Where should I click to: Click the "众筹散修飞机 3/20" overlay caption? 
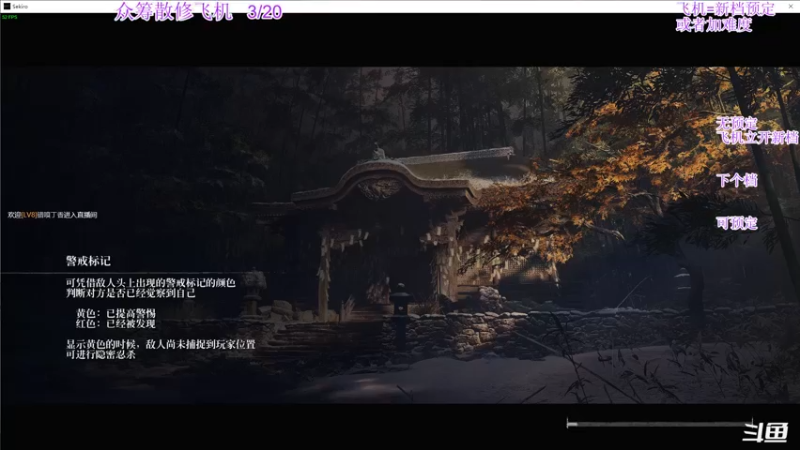click(x=198, y=11)
